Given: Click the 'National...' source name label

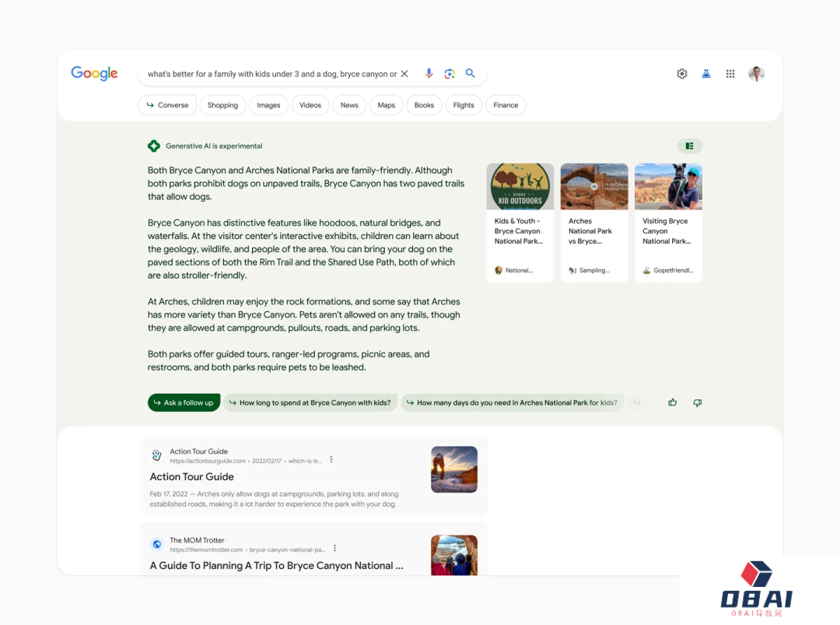Looking at the screenshot, I should (x=519, y=270).
